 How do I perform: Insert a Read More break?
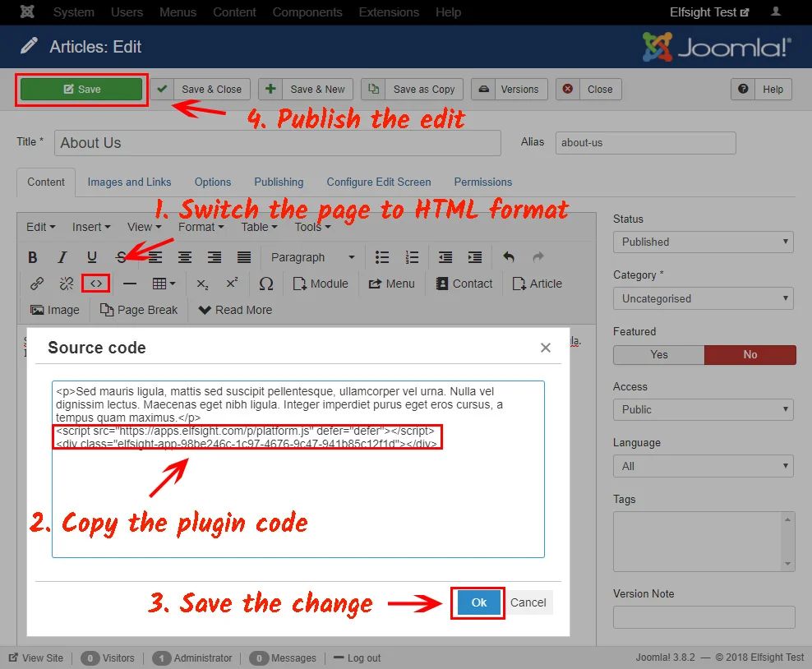[x=236, y=310]
